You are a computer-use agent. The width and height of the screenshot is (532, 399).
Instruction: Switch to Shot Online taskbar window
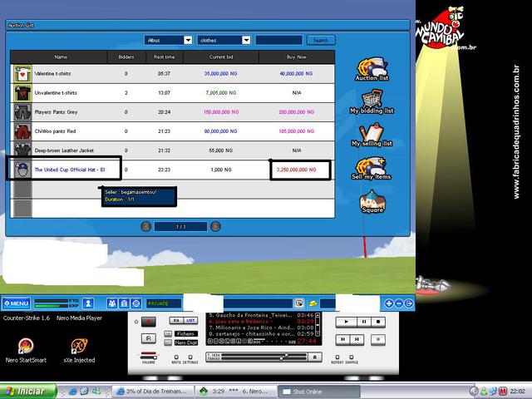(319, 392)
